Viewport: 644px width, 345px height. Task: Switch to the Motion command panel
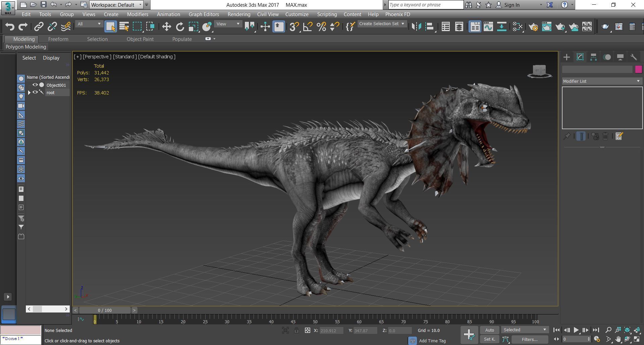click(x=607, y=57)
